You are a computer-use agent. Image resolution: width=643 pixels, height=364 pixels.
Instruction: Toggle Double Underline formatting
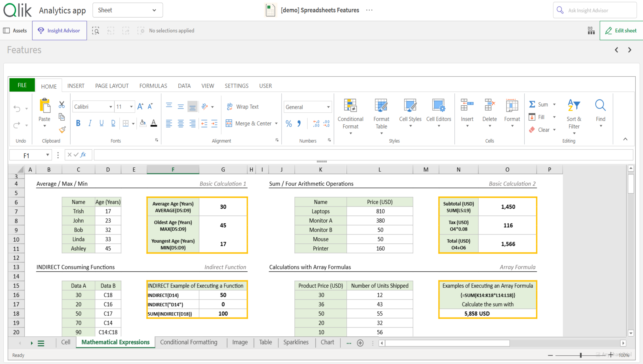pos(113,123)
